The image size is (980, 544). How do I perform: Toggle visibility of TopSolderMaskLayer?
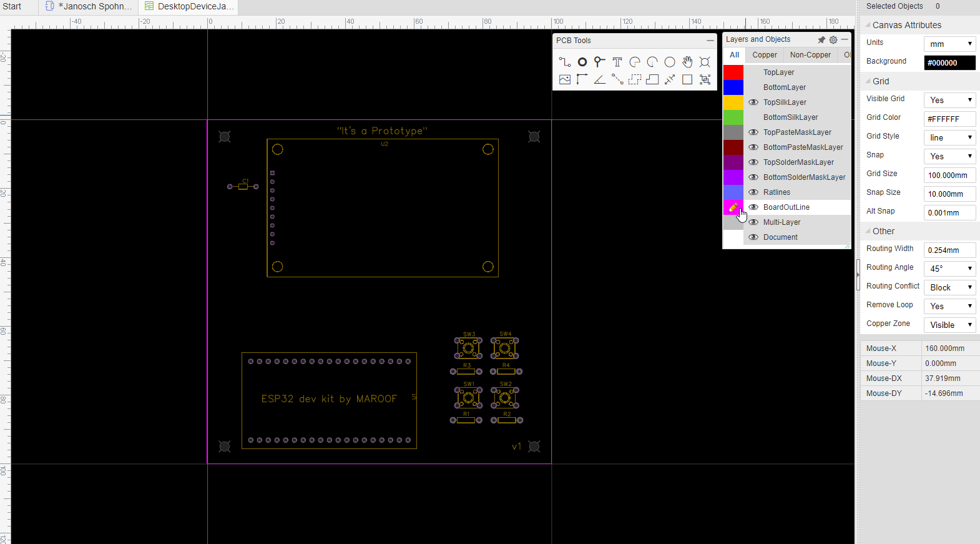coord(753,162)
